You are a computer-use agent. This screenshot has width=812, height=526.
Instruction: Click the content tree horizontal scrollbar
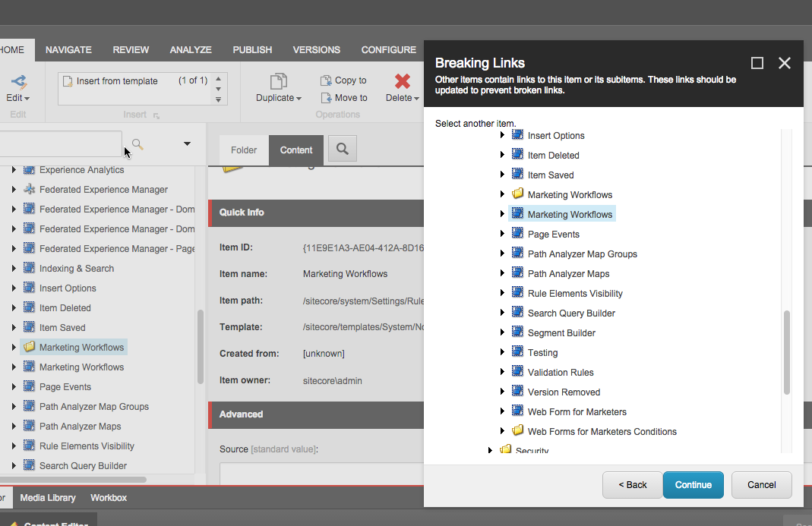[72, 480]
